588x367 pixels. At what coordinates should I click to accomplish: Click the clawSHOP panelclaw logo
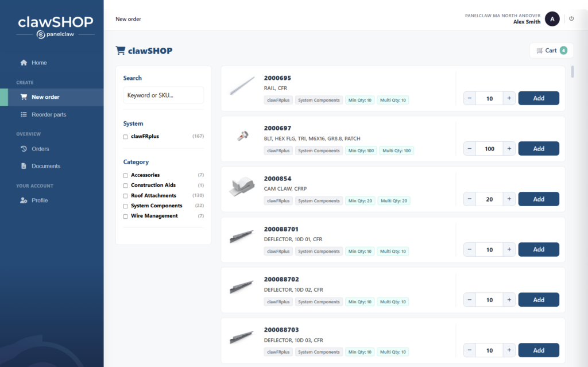pyautogui.click(x=56, y=27)
